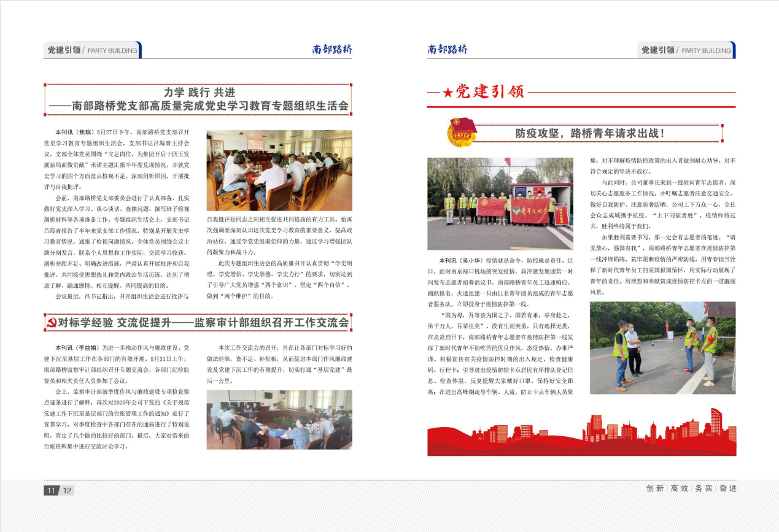
Task: Click the paragraph starting 此次专题组织生活会的高质量召开
Action: click(279, 279)
